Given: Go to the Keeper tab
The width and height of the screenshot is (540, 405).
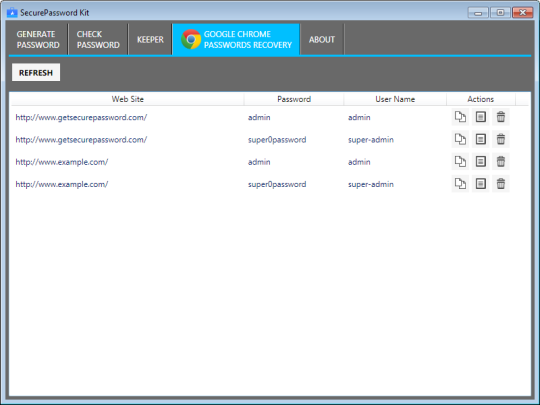Looking at the screenshot, I should (150, 39).
